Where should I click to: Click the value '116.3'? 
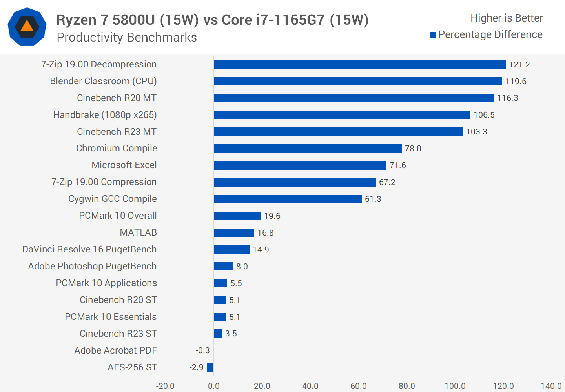click(508, 98)
